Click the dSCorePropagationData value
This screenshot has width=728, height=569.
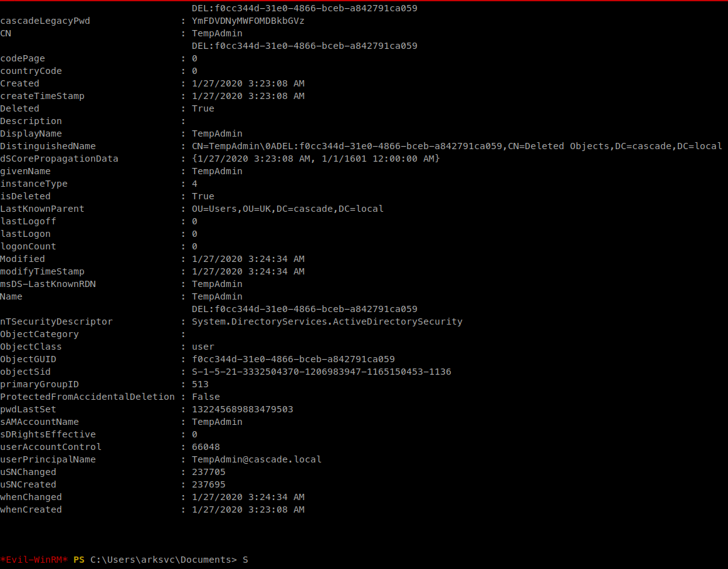[315, 159]
